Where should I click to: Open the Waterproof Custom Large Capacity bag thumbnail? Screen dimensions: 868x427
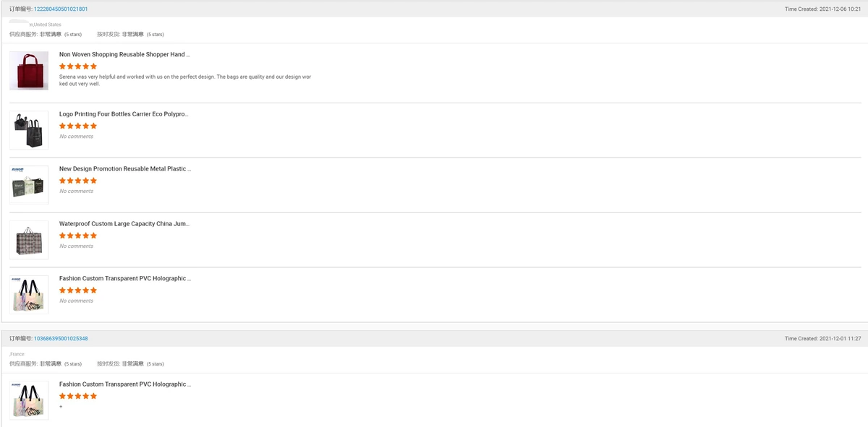tap(29, 240)
